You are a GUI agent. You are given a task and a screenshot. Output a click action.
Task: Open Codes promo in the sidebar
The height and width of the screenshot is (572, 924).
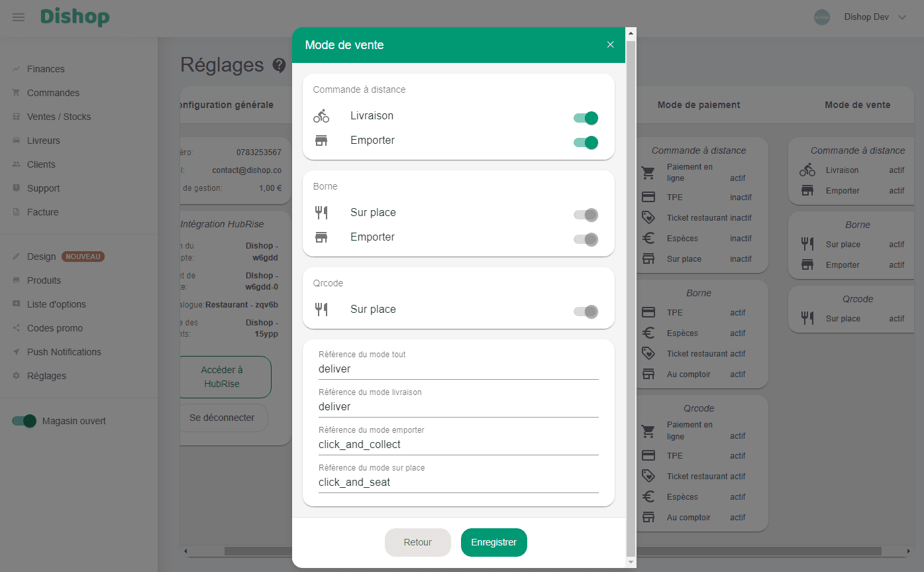pyautogui.click(x=55, y=328)
